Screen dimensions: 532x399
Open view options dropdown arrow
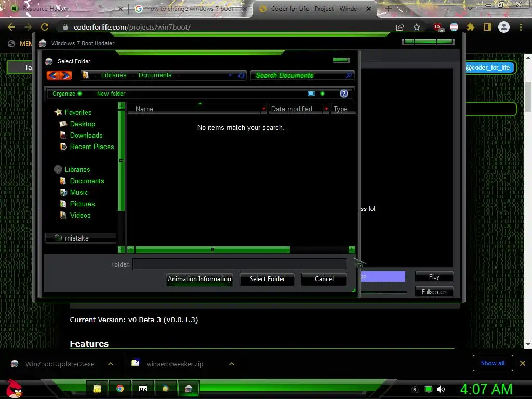[x=322, y=94]
